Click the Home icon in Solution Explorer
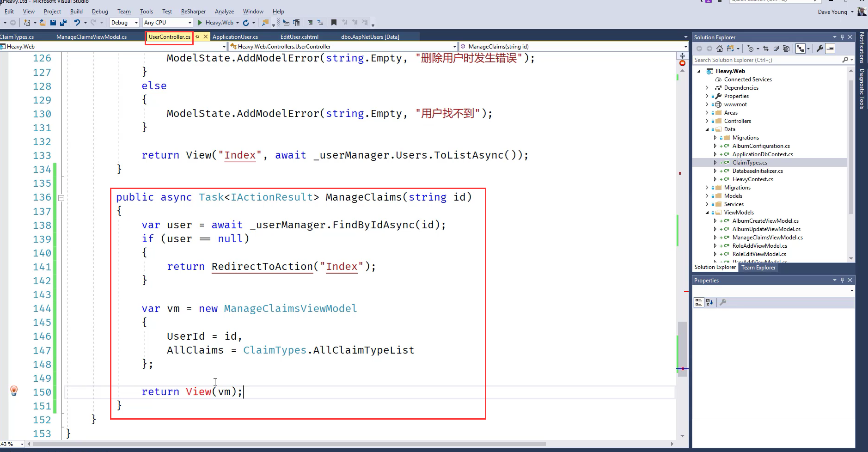This screenshot has width=868, height=452. pyautogui.click(x=719, y=49)
